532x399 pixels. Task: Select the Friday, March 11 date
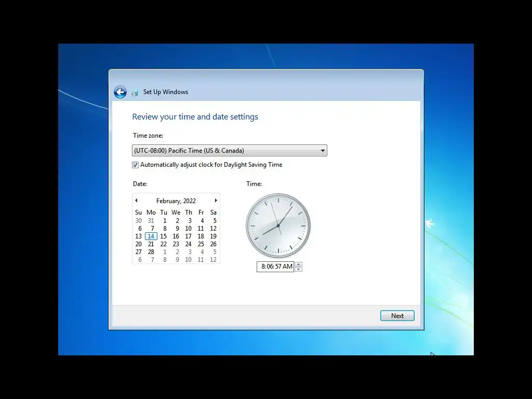pyautogui.click(x=201, y=260)
